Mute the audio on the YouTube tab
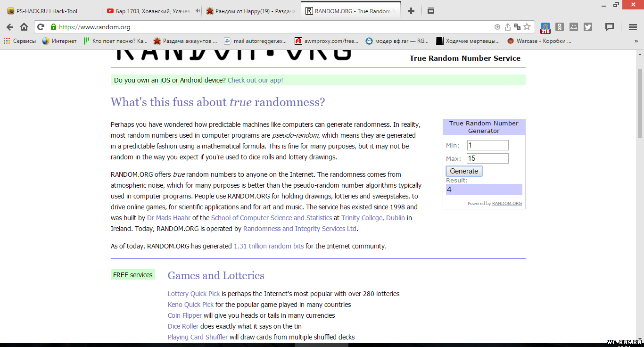This screenshot has width=644, height=347. tap(198, 11)
